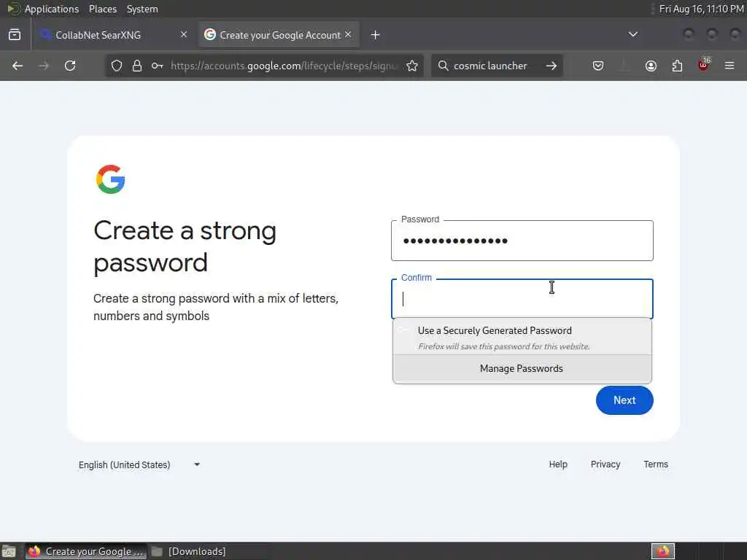Open the Help link
This screenshot has height=560, width=747.
coord(558,464)
